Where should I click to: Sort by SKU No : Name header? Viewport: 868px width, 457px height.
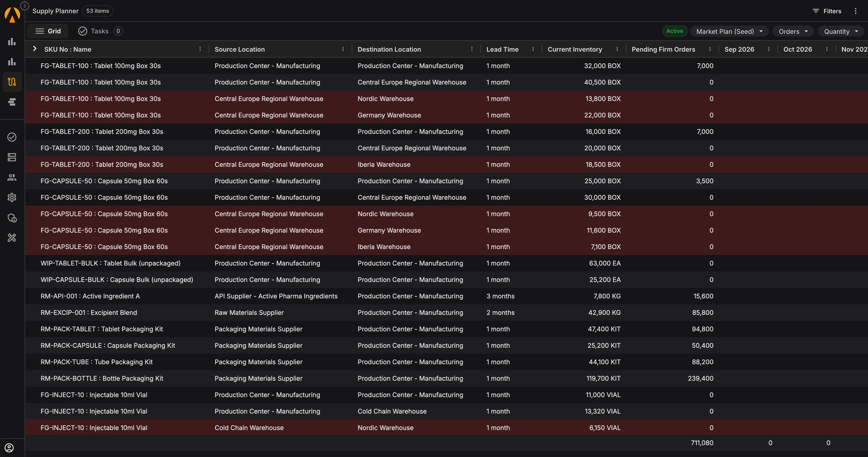point(68,49)
